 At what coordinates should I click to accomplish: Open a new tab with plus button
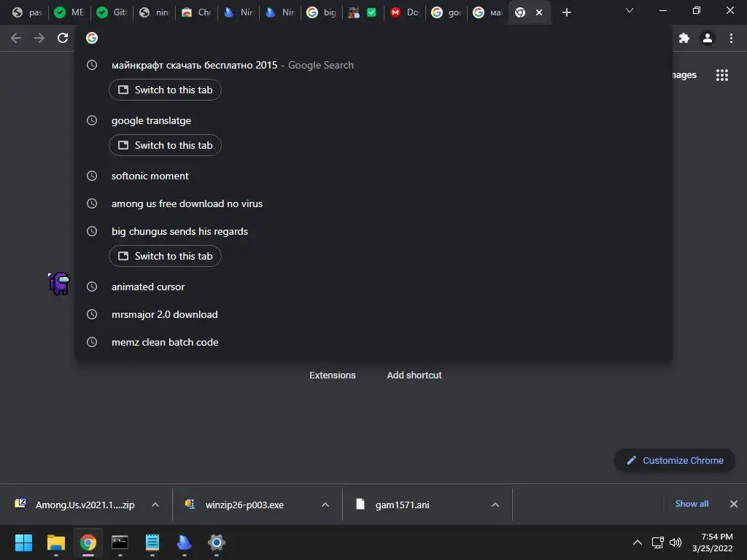click(566, 12)
